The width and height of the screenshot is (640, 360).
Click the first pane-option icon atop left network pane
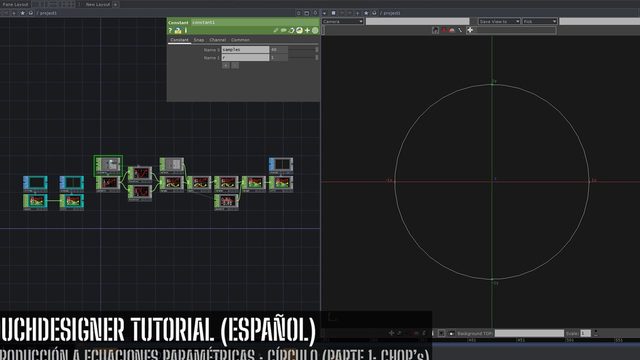[x=298, y=13]
